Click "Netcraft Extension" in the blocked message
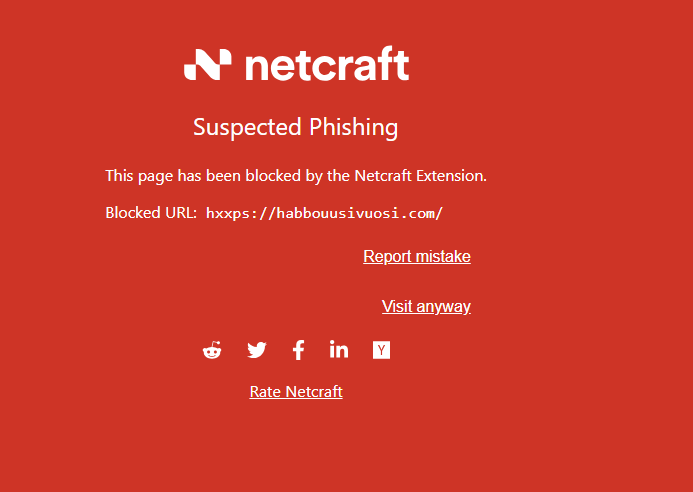This screenshot has width=693, height=492. (420, 176)
